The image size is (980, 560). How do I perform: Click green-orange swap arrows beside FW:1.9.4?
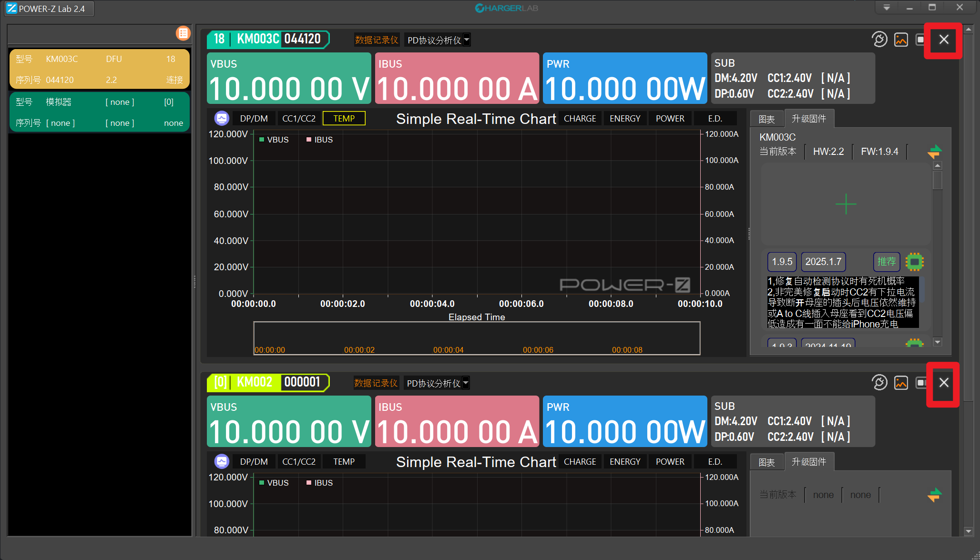point(934,152)
